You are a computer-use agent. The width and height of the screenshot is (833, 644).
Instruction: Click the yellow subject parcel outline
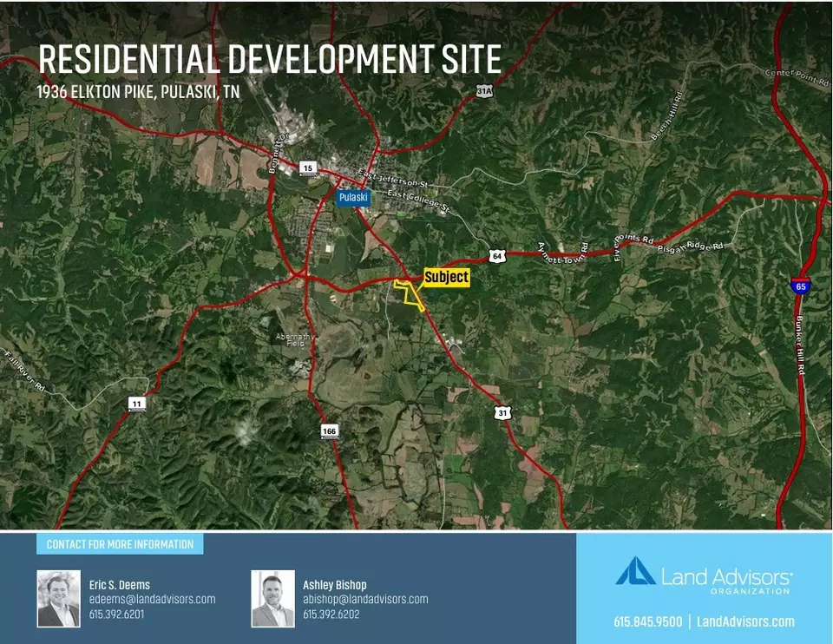(410, 293)
